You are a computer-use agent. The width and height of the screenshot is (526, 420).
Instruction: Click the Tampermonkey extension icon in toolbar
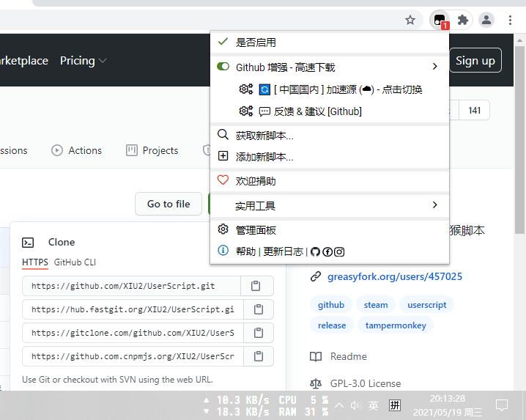click(440, 21)
